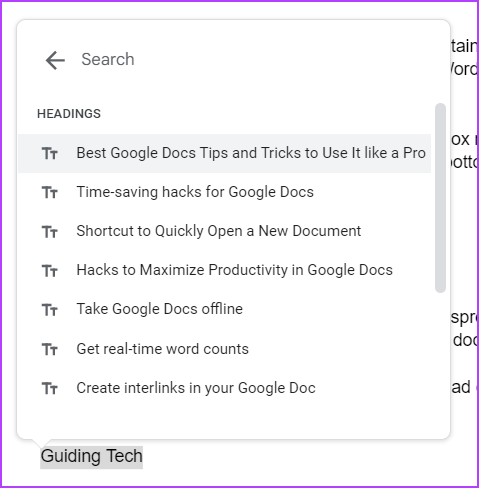The height and width of the screenshot is (488, 479).
Task: Select 'Hacks to Maximize Productivity in Google Docs'
Action: (224, 270)
